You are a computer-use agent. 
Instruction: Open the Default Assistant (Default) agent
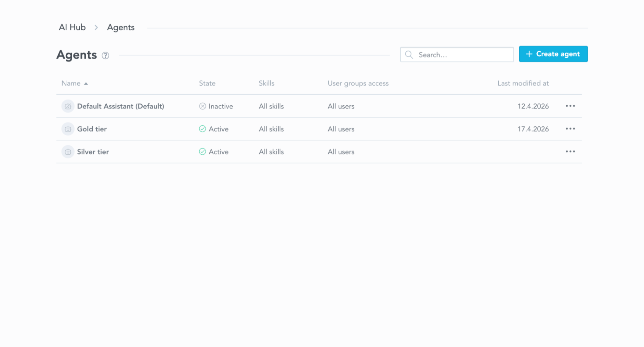(120, 106)
